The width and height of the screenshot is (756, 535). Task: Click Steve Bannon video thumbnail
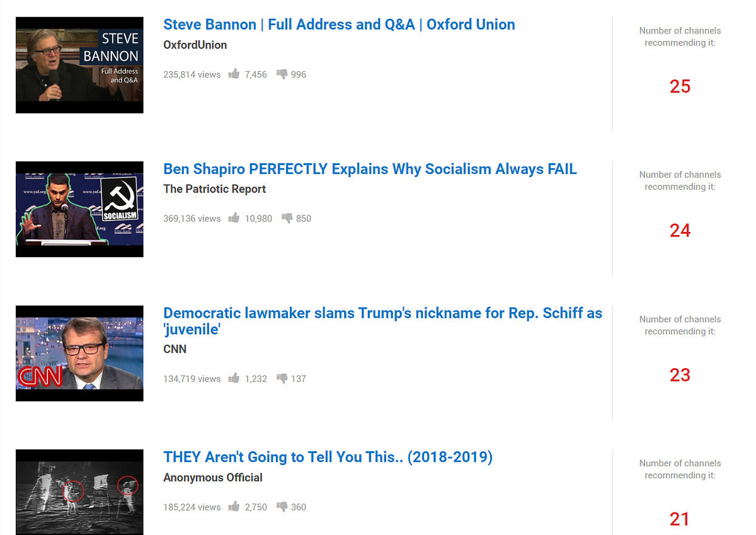(79, 65)
